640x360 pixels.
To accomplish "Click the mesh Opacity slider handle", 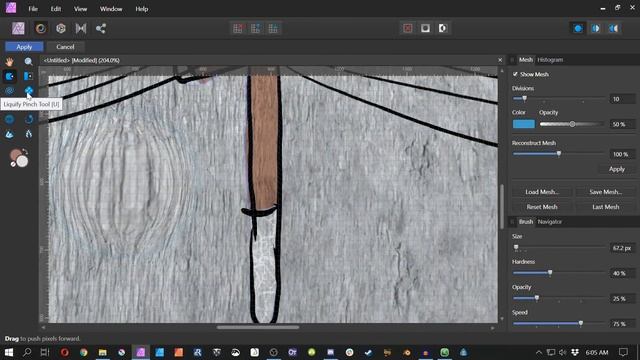I will point(572,124).
